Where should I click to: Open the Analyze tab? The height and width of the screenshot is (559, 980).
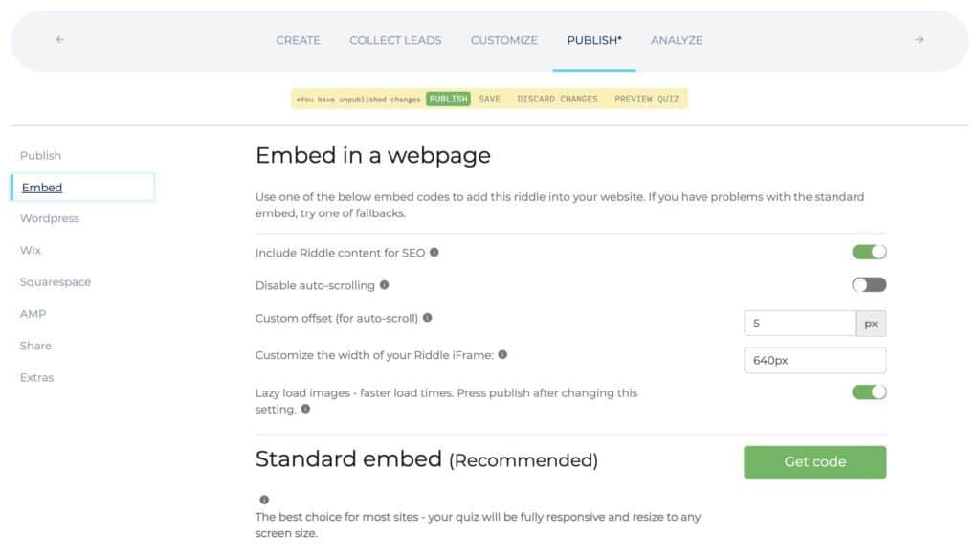[x=677, y=40]
